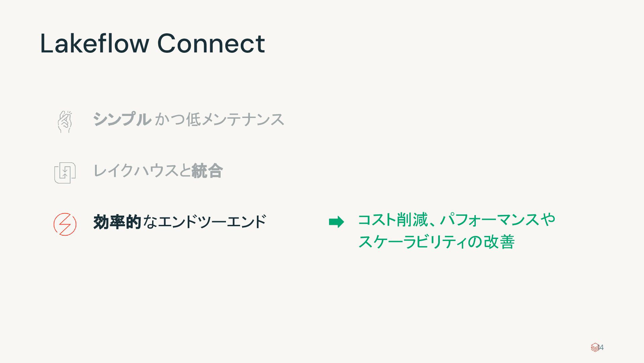Click the word Connect in the title
This screenshot has height=363, width=644.
(x=211, y=44)
